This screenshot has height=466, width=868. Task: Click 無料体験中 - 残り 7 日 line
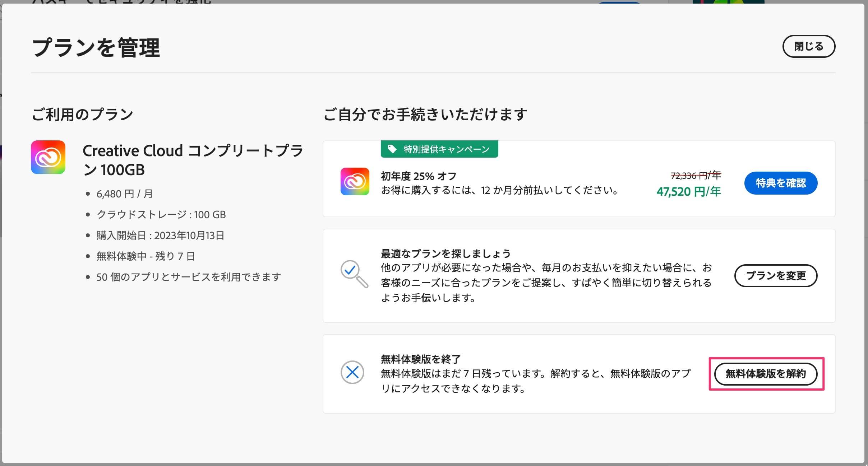point(146,256)
